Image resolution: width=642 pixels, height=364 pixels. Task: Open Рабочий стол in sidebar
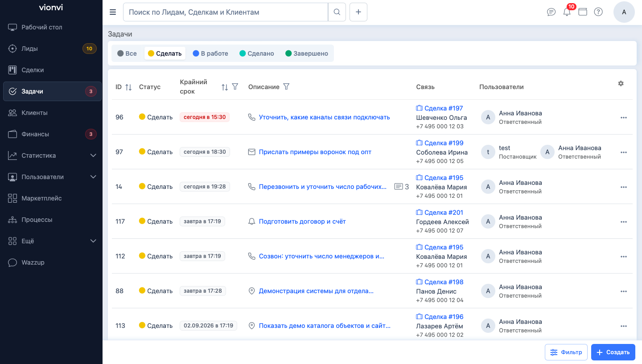(x=52, y=27)
